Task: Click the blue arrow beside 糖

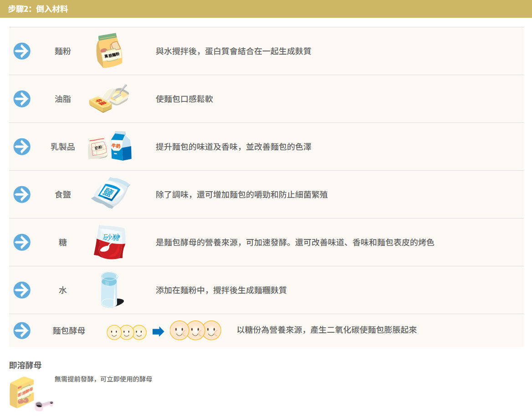Action: click(22, 242)
